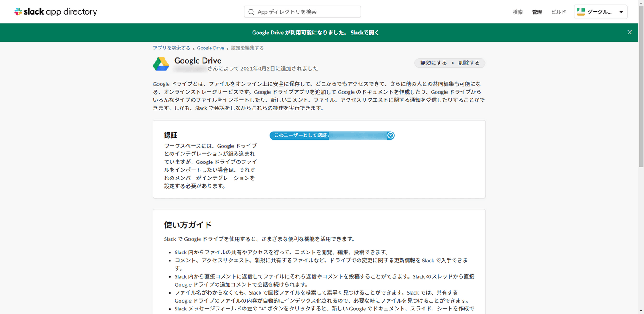The image size is (644, 314).
Task: Select 管理 in the top navigation
Action: pyautogui.click(x=537, y=12)
